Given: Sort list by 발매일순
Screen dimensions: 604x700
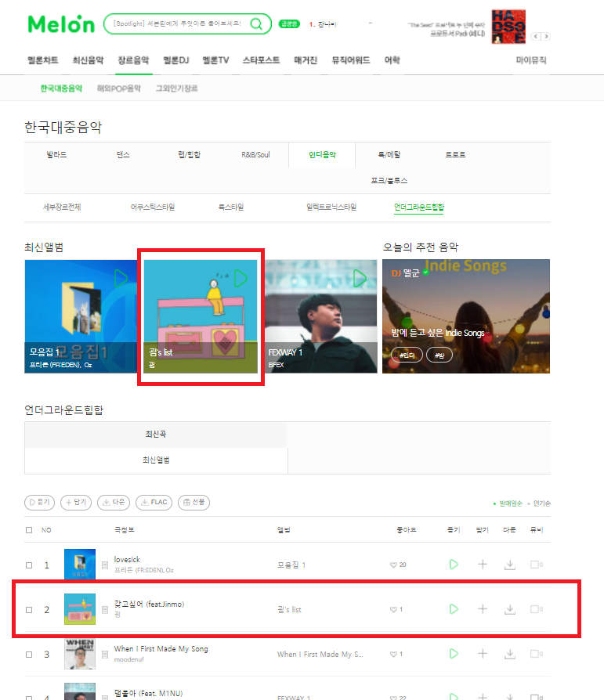Looking at the screenshot, I should click(x=510, y=503).
